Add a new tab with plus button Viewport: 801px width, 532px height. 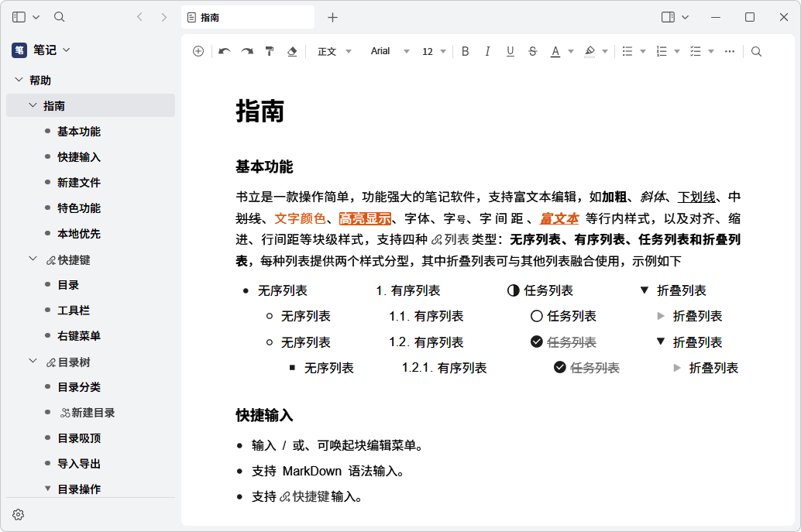(x=332, y=17)
